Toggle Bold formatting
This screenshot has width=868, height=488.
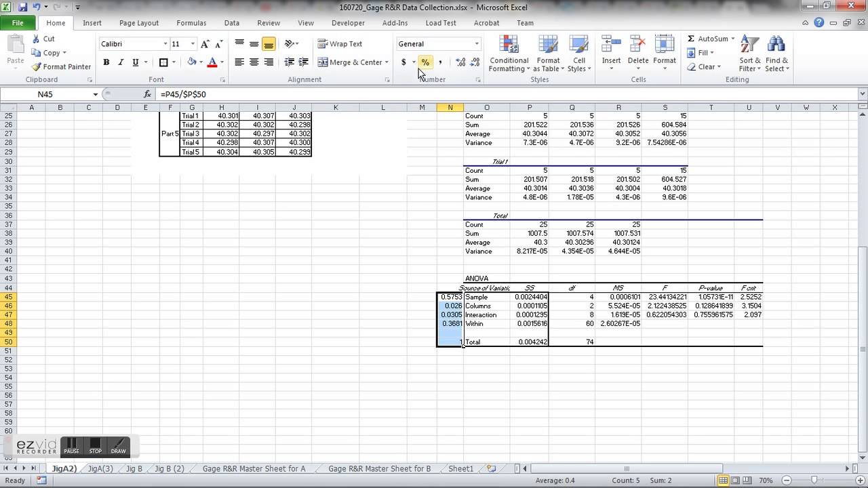(x=106, y=62)
